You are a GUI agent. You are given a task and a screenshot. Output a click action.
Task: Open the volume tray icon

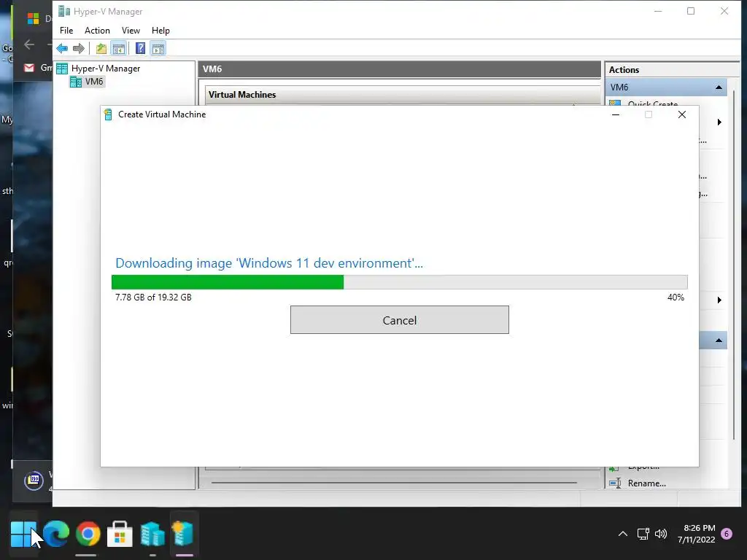pos(661,534)
